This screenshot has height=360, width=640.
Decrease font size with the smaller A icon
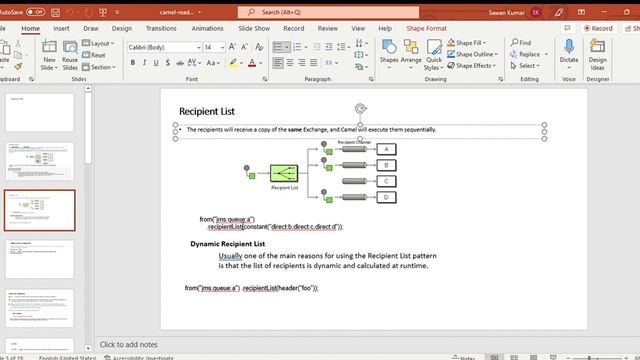coord(244,47)
